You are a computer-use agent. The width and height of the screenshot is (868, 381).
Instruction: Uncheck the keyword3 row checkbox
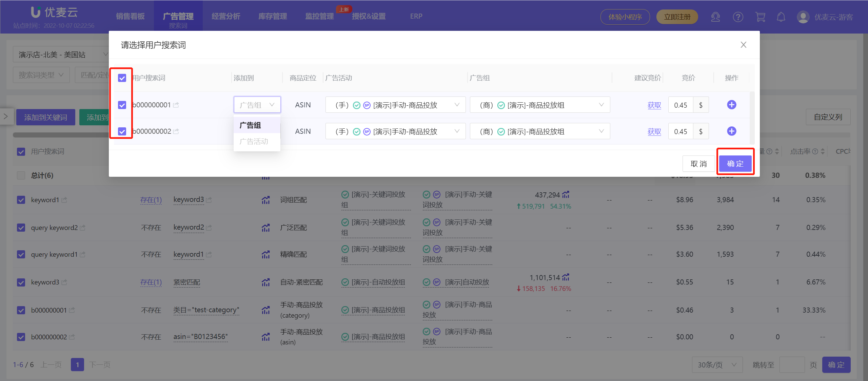click(x=21, y=282)
